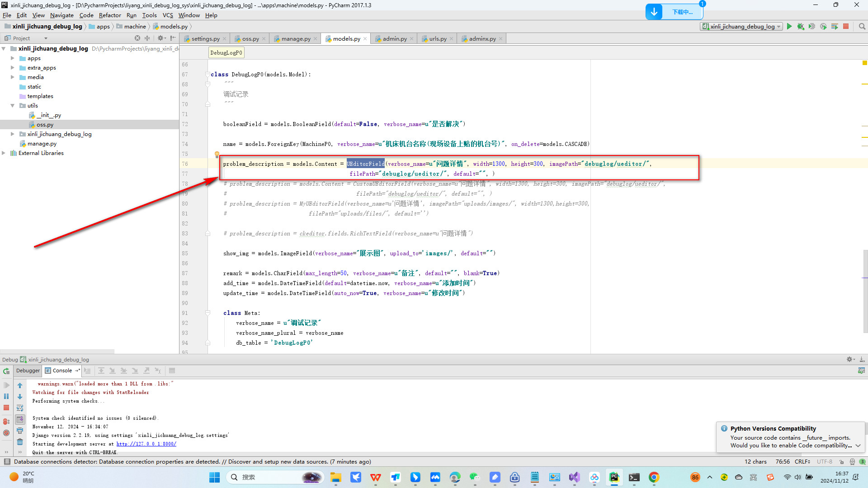The image size is (868, 488).
Task: Click the download button in top-right toolbar
Action: (653, 11)
